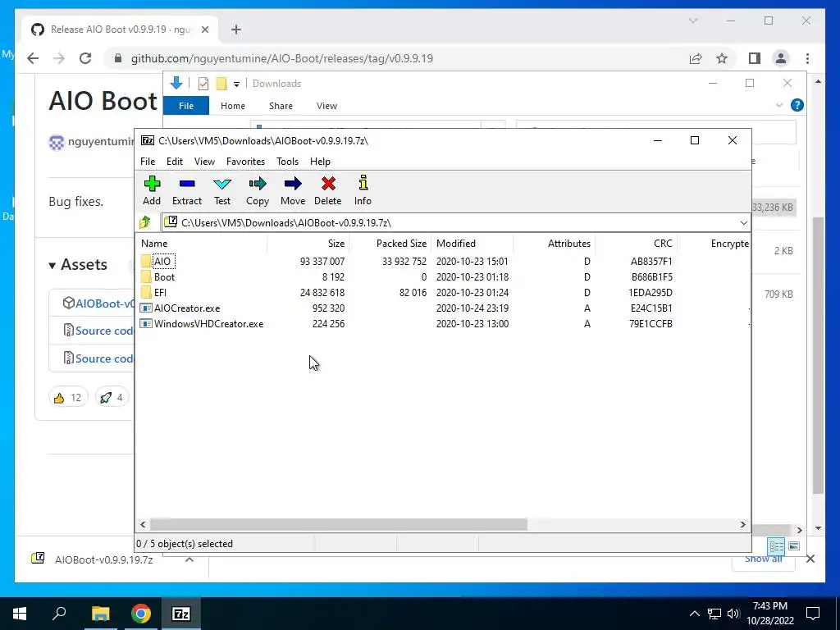Switch to Explorer's View tab
Image resolution: width=840 pixels, height=630 pixels.
(326, 106)
